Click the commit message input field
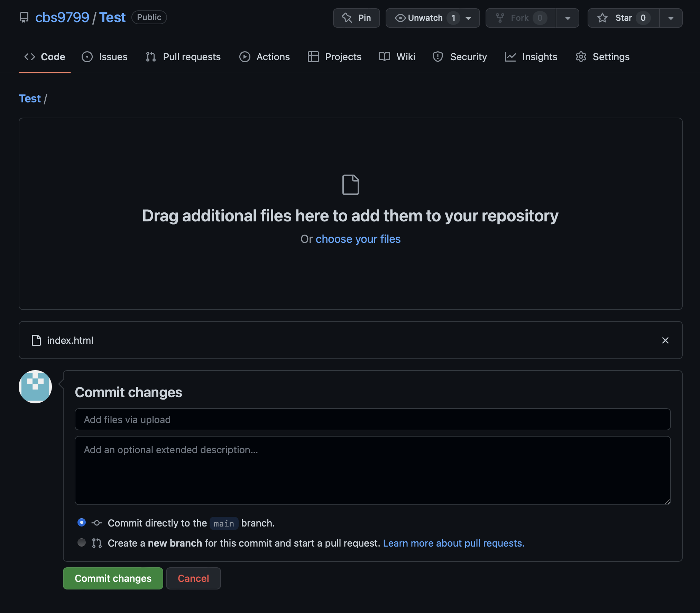This screenshot has height=613, width=700. (372, 420)
